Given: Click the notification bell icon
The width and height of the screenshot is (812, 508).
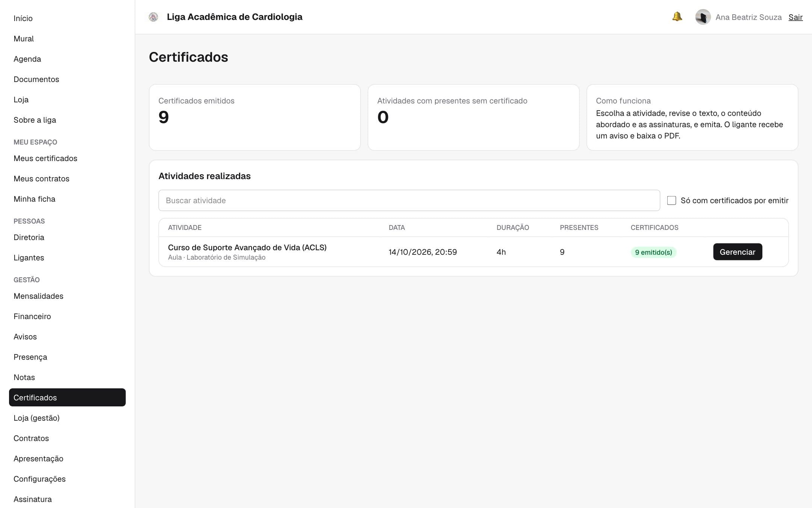Looking at the screenshot, I should tap(677, 17).
